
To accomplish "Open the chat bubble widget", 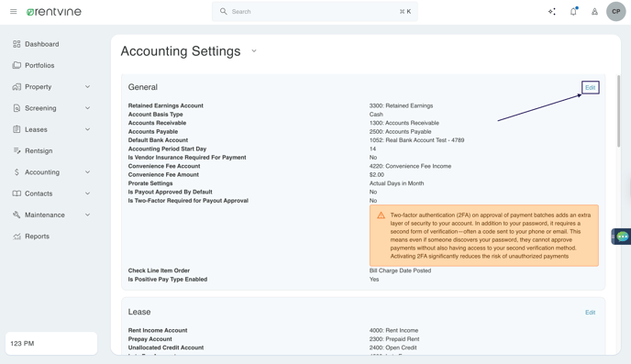I will pos(622,237).
